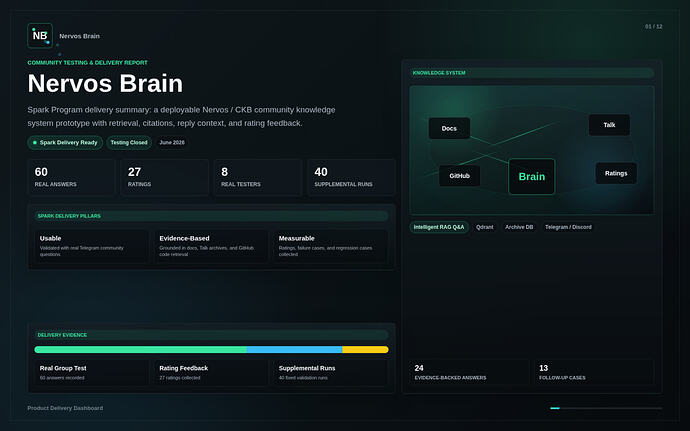Viewport: 690px width, 431px height.
Task: Click the green segment of delivery evidence bar
Action: click(140, 350)
